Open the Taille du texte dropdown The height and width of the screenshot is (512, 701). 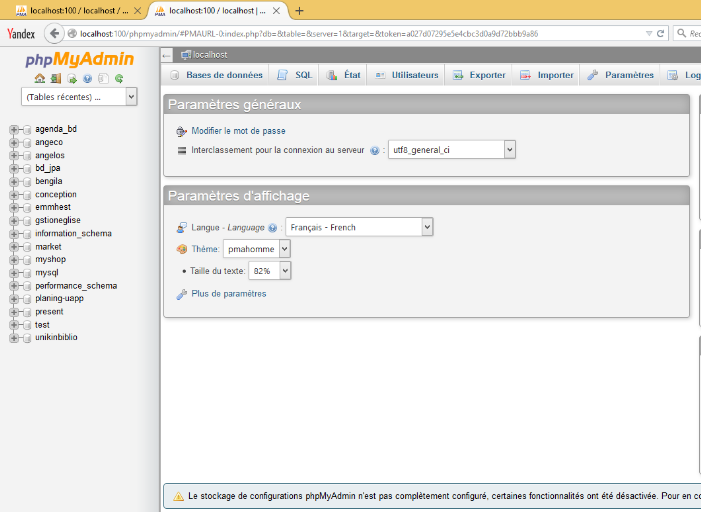click(269, 270)
